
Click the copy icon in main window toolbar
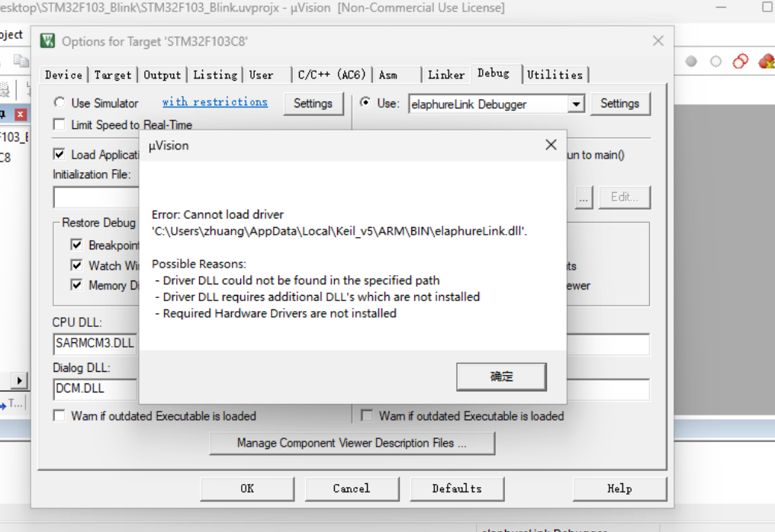coord(21,61)
